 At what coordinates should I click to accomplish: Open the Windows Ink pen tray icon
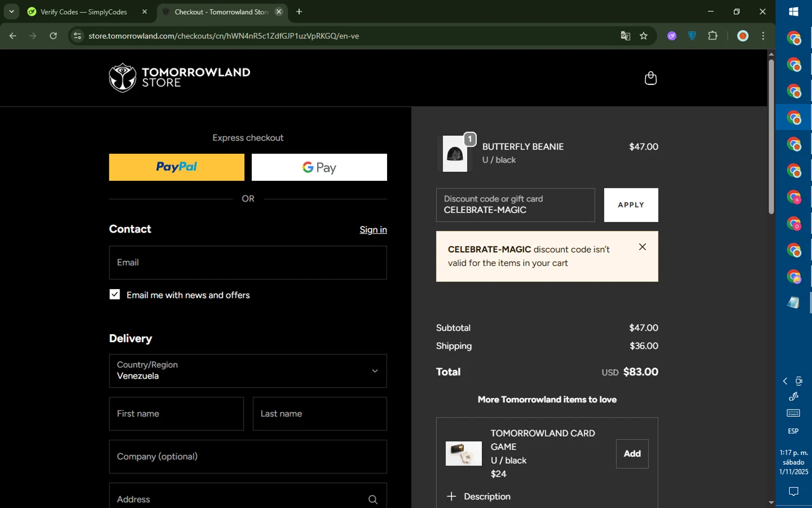click(794, 396)
